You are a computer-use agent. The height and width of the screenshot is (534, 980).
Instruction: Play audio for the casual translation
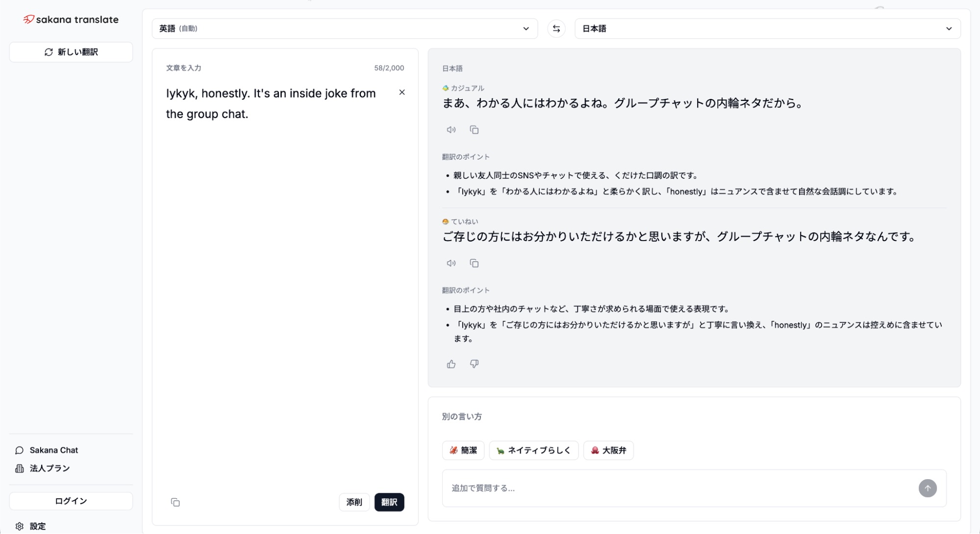pos(451,130)
